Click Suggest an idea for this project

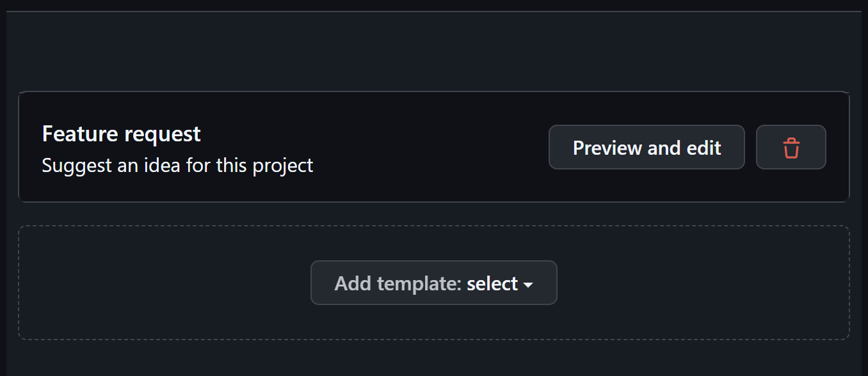(x=177, y=166)
